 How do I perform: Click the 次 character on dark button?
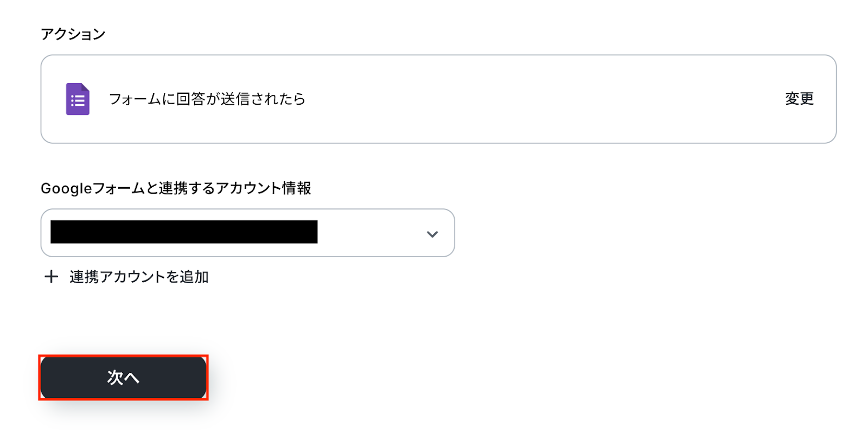pyautogui.click(x=115, y=378)
